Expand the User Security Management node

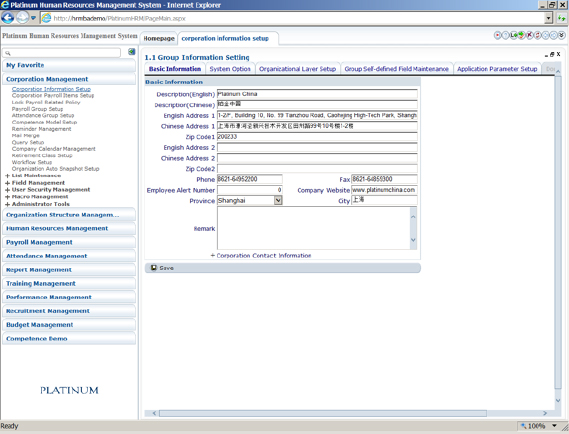7,190
